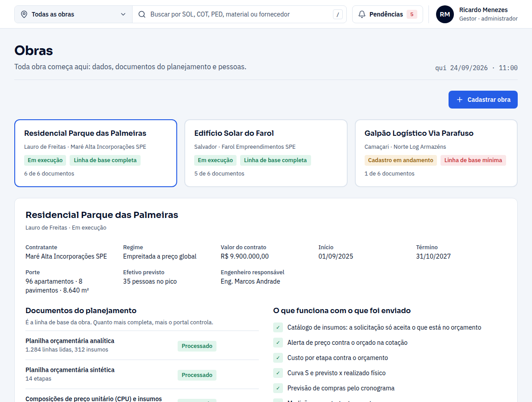Click the checkmark next to Alerta de preço
Screen dimensions: 532x402
(x=278, y=343)
